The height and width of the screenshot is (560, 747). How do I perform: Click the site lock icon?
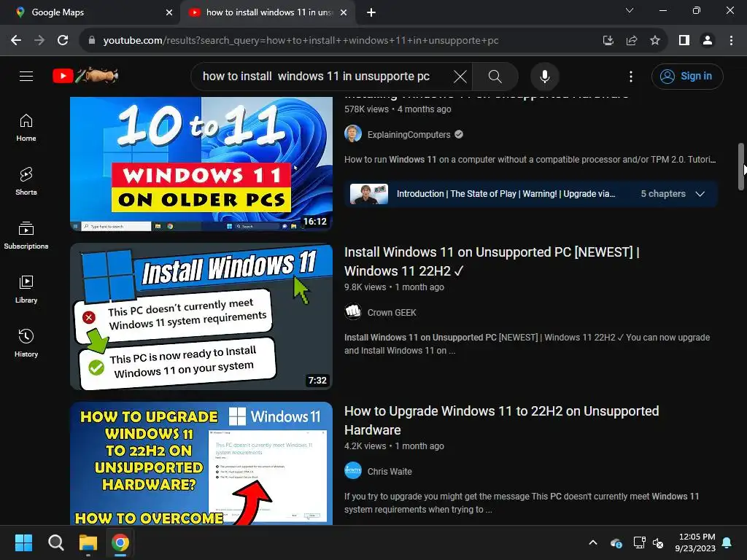tap(92, 41)
